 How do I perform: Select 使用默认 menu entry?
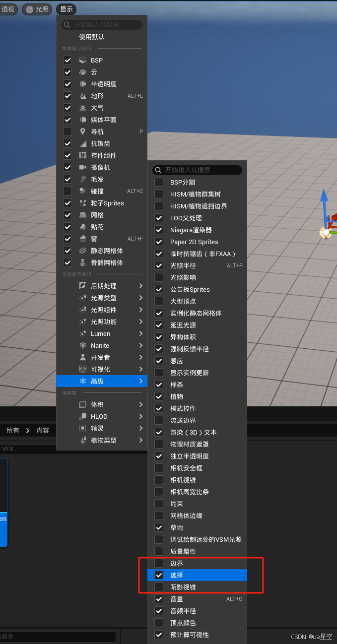point(102,37)
